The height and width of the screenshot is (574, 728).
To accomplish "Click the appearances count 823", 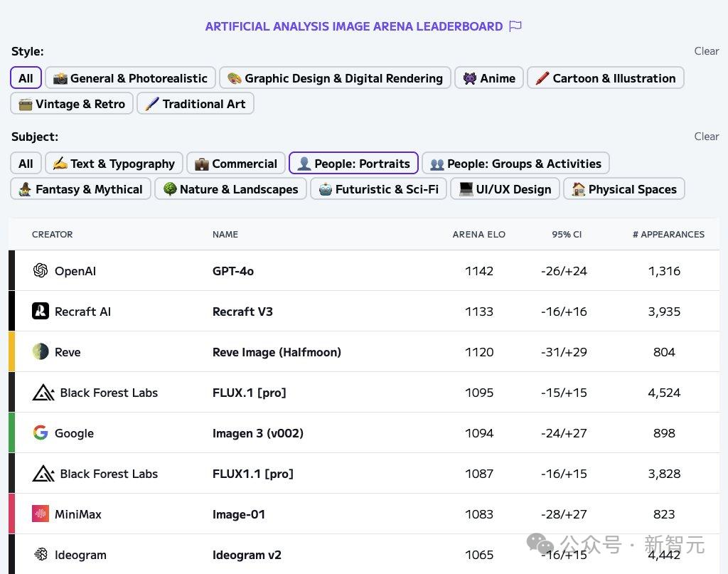I will tap(665, 514).
